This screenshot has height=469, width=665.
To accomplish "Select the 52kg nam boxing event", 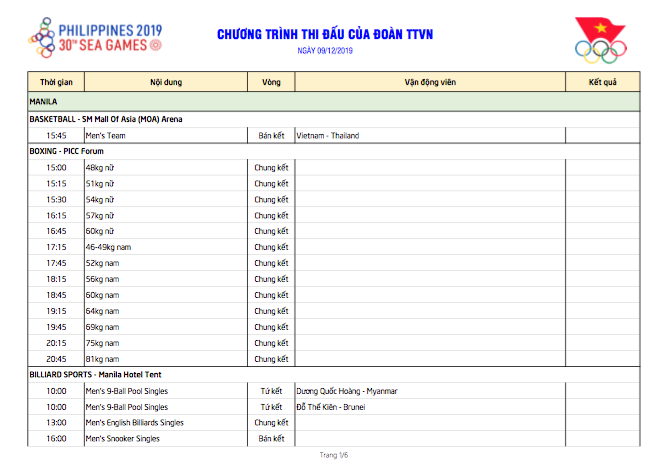I will click(x=166, y=263).
